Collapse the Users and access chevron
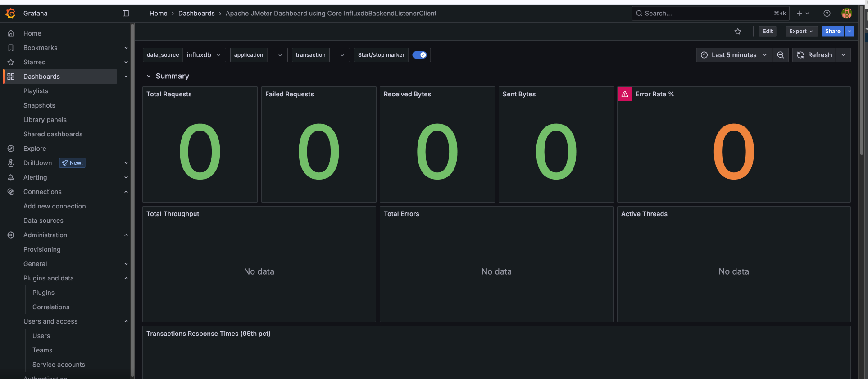The image size is (868, 379). coord(126,321)
